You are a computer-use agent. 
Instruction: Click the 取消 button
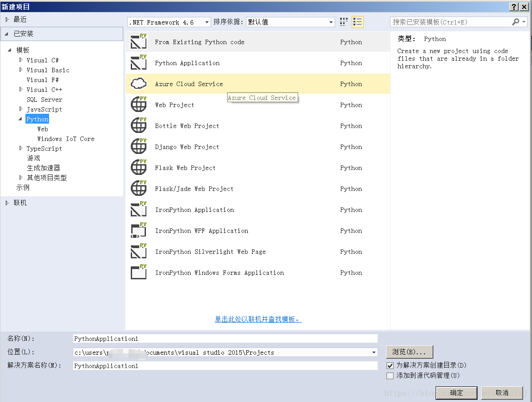point(502,393)
